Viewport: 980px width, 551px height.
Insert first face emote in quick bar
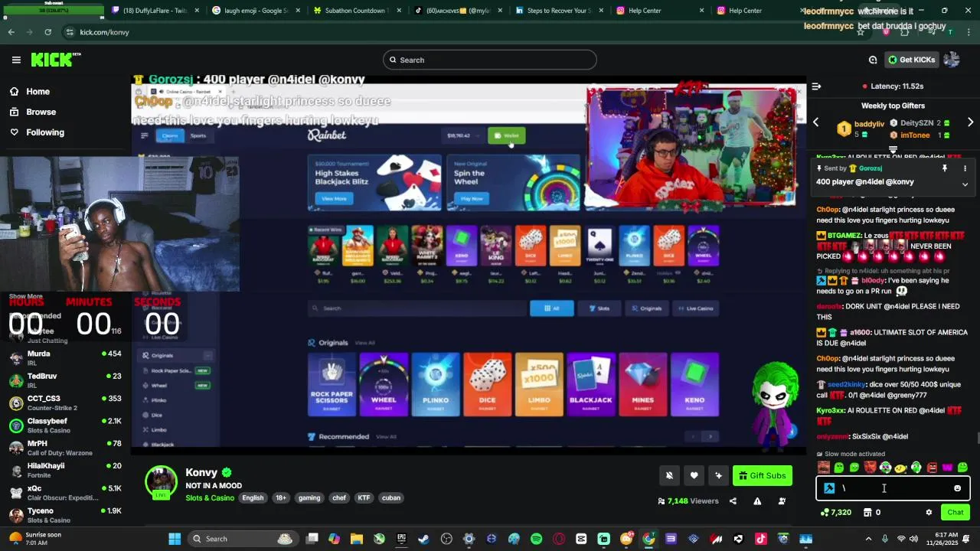point(823,468)
